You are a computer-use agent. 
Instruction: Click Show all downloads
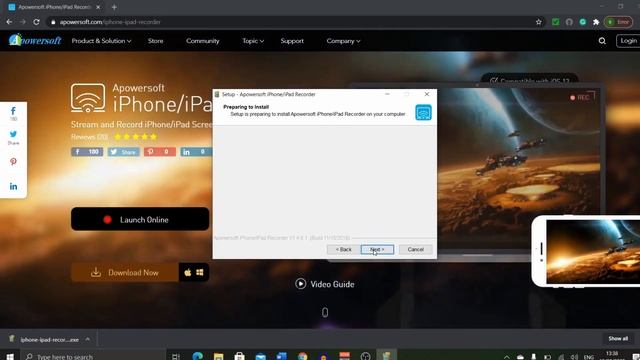pos(618,339)
